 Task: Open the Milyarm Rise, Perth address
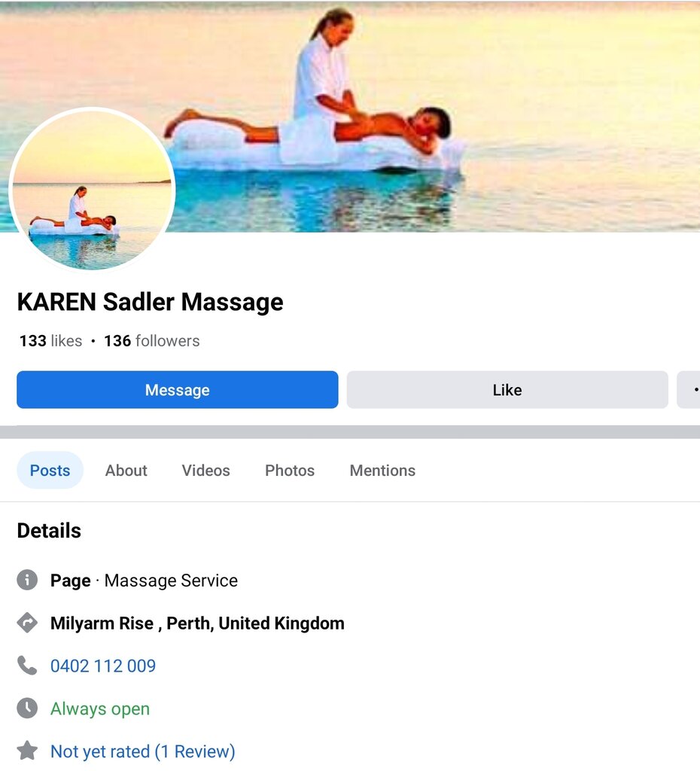(x=198, y=623)
